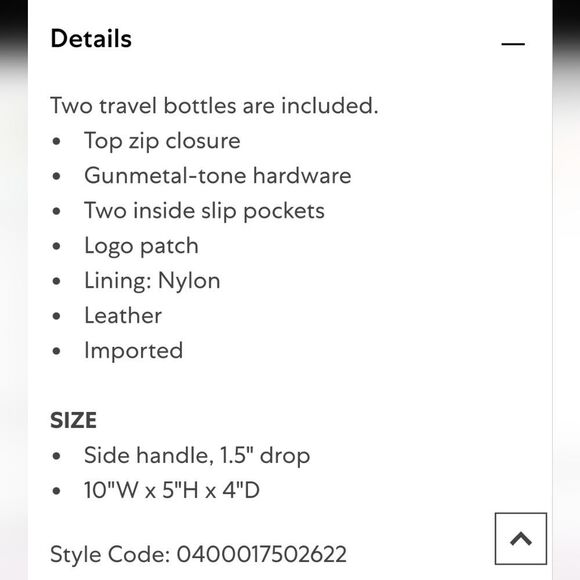Click the 'Lining: Nylon' detail
The height and width of the screenshot is (580, 580).
point(152,281)
